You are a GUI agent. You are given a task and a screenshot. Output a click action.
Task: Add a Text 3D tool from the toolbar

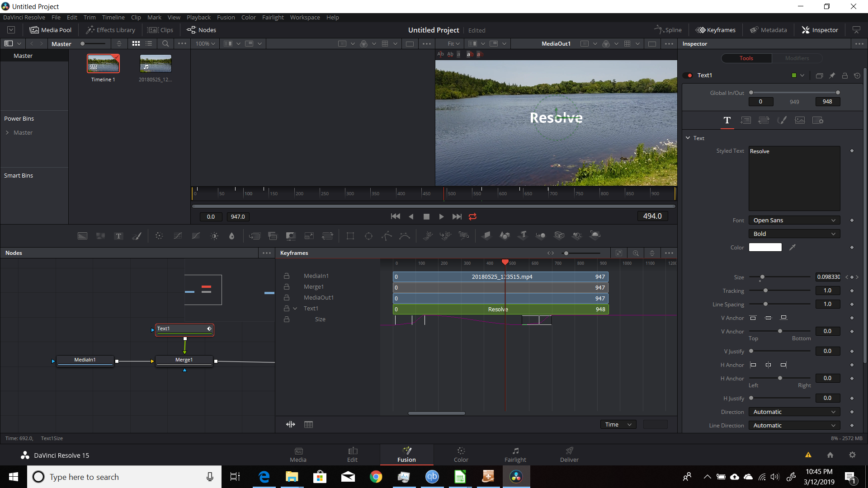(x=523, y=235)
